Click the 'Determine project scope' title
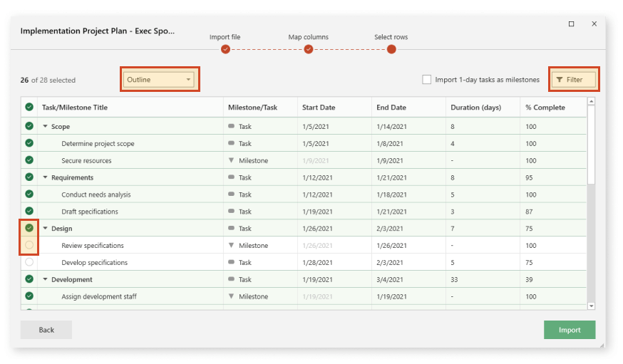The height and width of the screenshot is (364, 623). tap(98, 144)
